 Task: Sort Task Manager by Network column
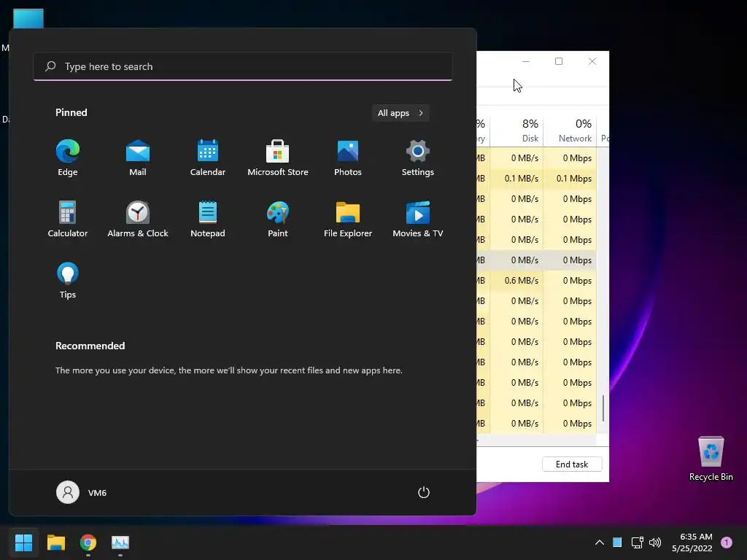570,131
